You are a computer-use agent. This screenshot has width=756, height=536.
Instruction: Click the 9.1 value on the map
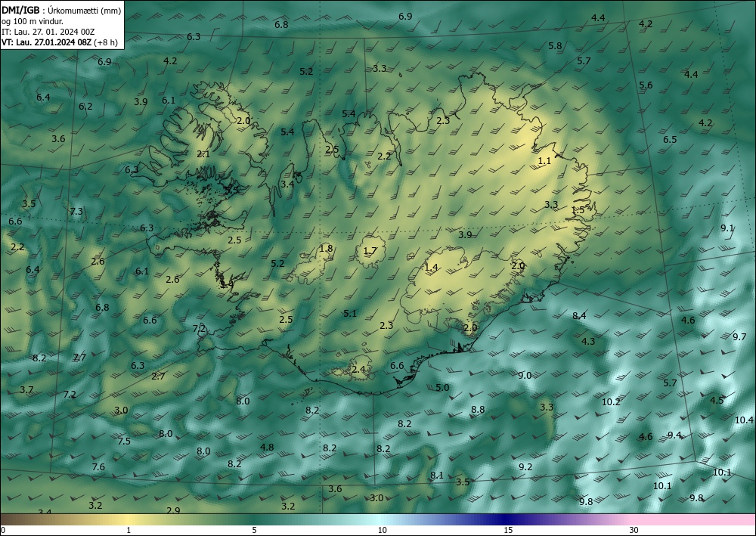pyautogui.click(x=727, y=228)
